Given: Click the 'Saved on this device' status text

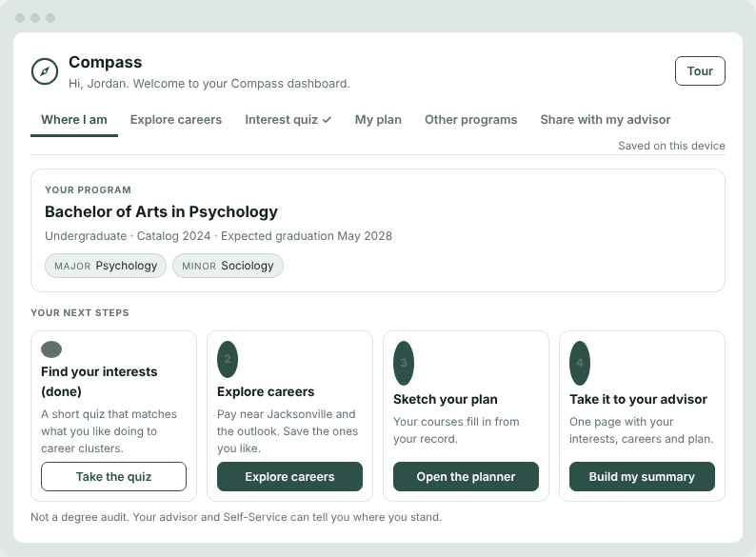Looking at the screenshot, I should pyautogui.click(x=671, y=146).
